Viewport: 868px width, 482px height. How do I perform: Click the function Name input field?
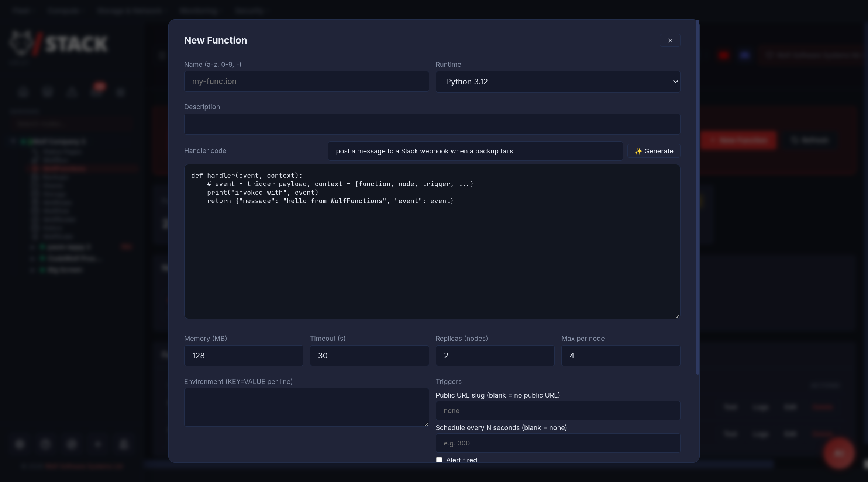[x=306, y=82]
